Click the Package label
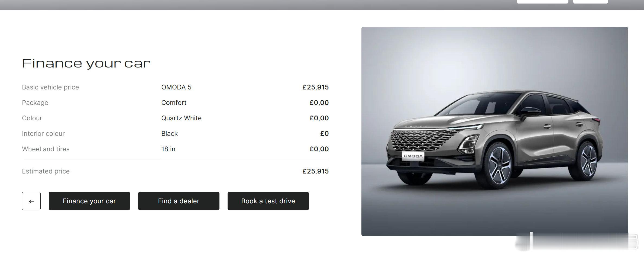 35,103
